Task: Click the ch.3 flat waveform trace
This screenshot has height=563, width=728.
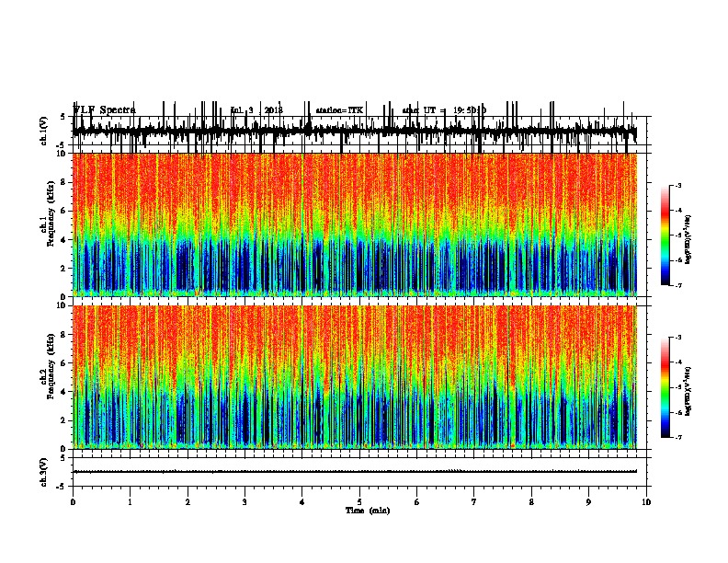Action: coord(355,472)
